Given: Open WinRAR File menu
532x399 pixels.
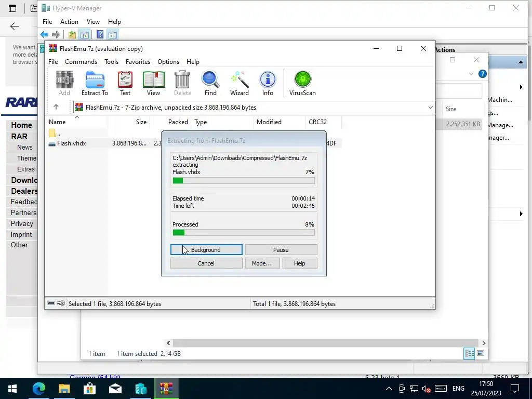Looking at the screenshot, I should tap(53, 62).
